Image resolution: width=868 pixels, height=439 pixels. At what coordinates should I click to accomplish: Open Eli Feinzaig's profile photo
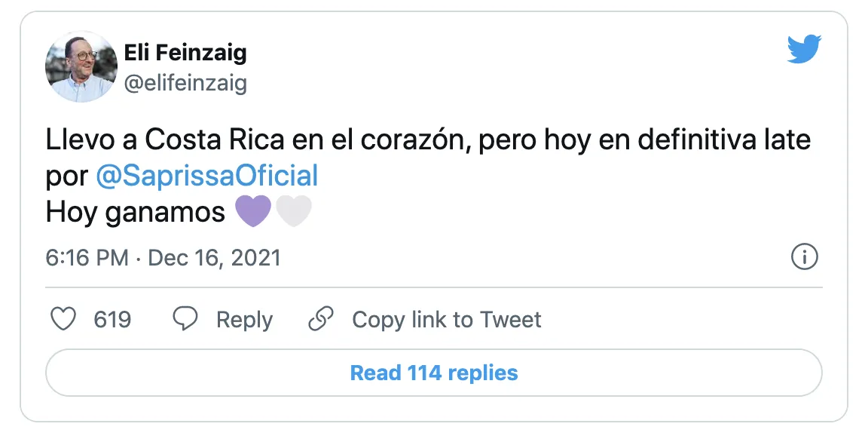[x=81, y=66]
